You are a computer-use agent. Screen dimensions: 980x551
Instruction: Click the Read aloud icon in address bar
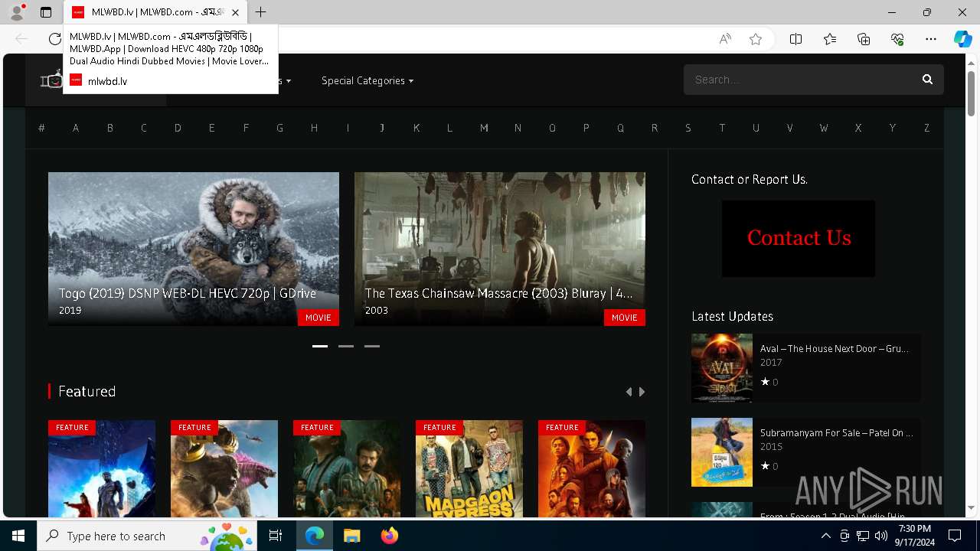[x=725, y=39]
